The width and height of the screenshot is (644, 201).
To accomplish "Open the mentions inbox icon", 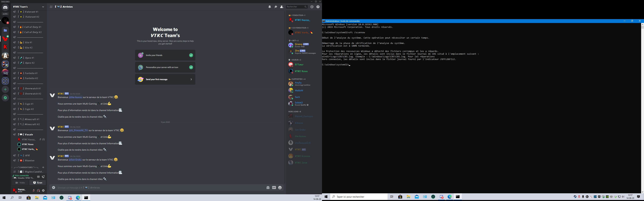I will click(312, 7).
